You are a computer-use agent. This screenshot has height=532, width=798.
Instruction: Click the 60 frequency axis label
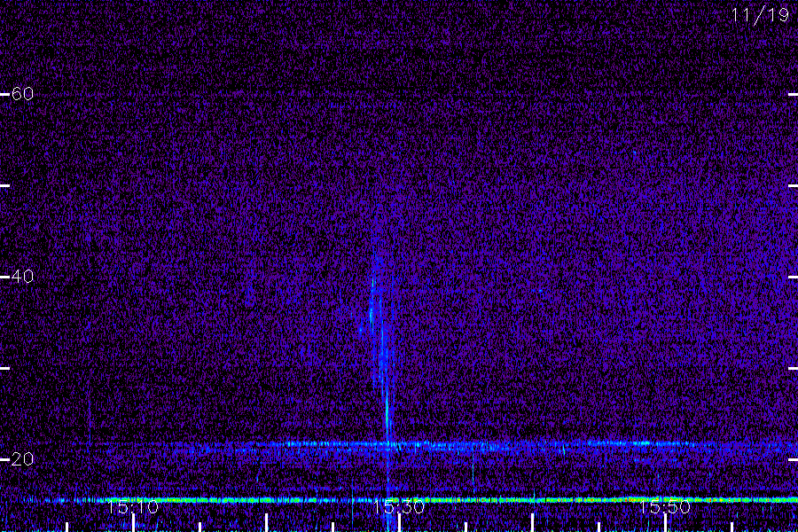[x=22, y=94]
